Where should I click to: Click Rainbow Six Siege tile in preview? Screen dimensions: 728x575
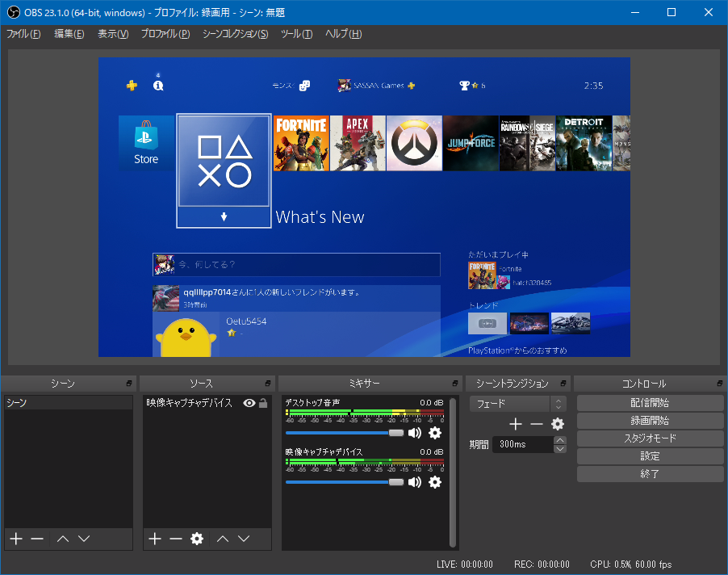click(x=527, y=143)
